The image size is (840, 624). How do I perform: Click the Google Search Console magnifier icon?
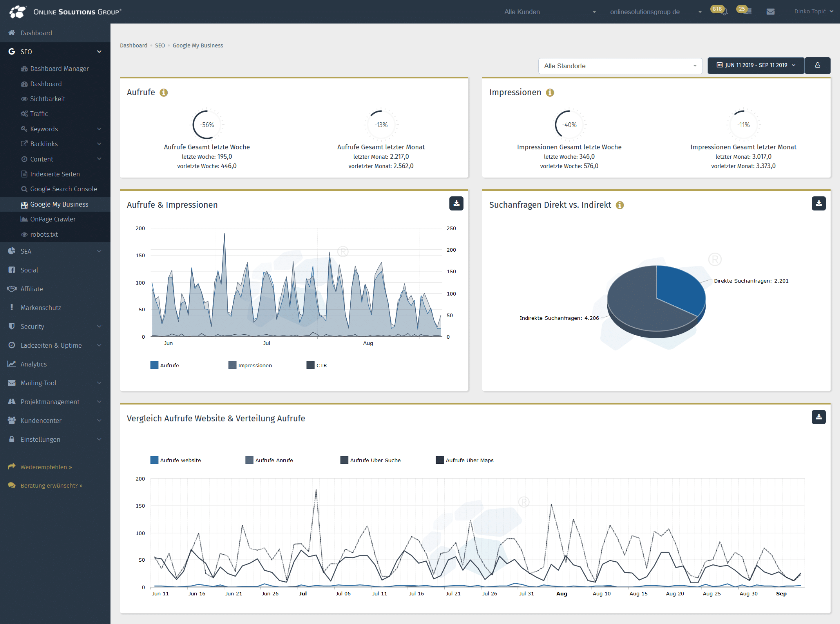[24, 189]
